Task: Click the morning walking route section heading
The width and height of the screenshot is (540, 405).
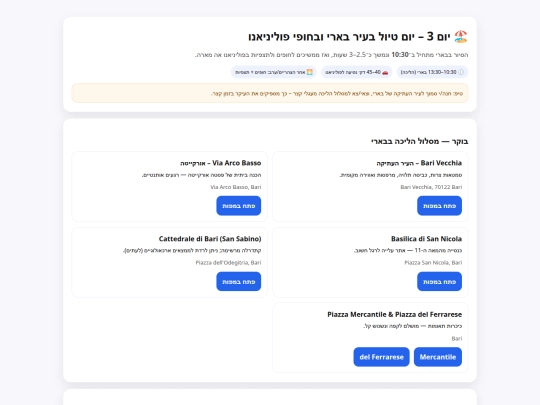Action: point(419,141)
